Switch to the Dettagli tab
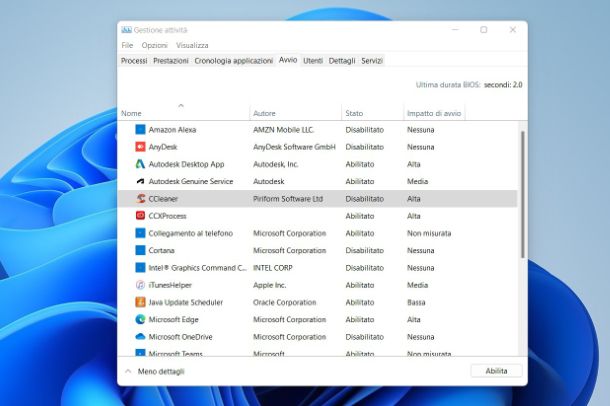This screenshot has width=610, height=406. 342,61
